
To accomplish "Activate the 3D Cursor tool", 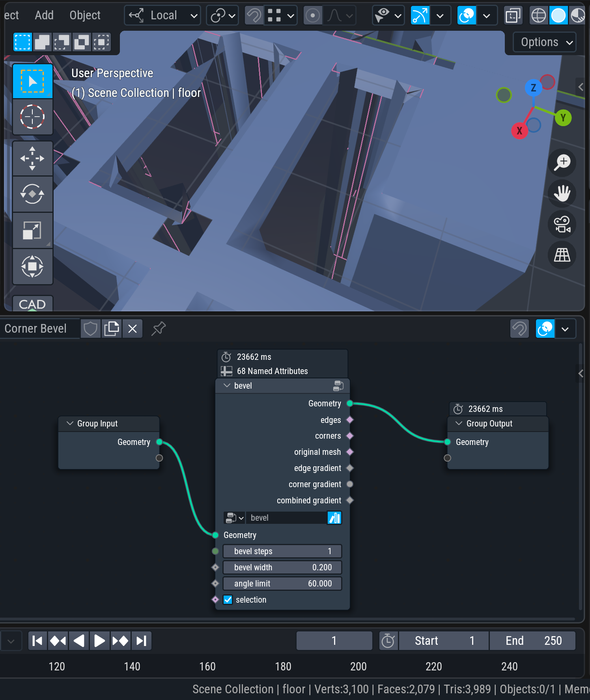I will point(33,117).
